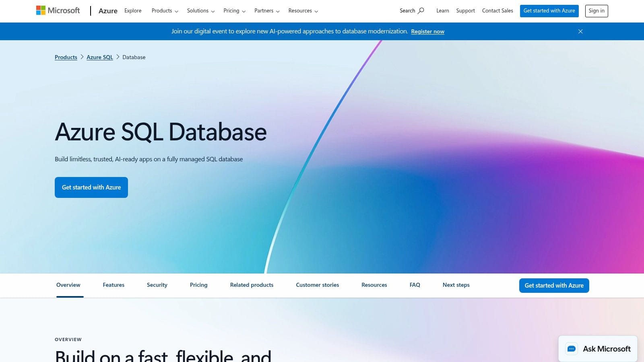Image resolution: width=644 pixels, height=362 pixels.
Task: Expand the Pricing dropdown in header
Action: 234,11
